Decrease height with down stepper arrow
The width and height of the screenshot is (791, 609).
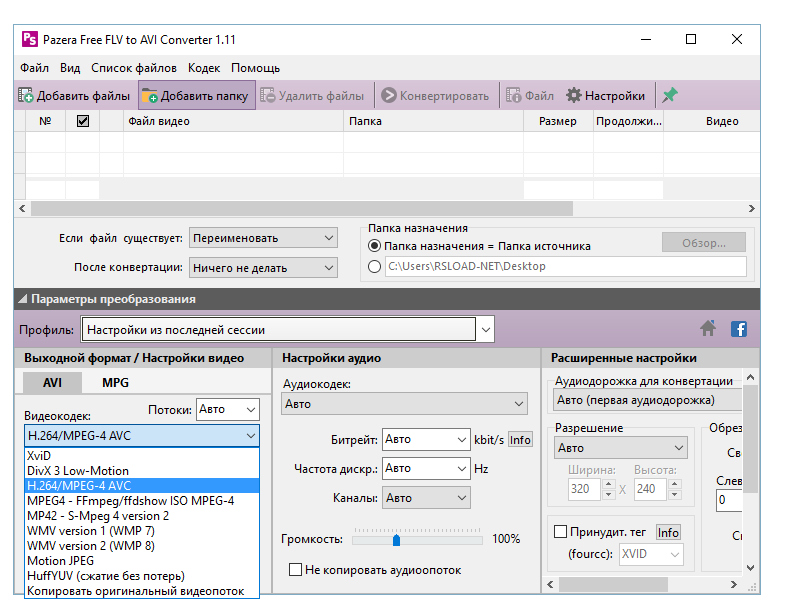[x=674, y=494]
